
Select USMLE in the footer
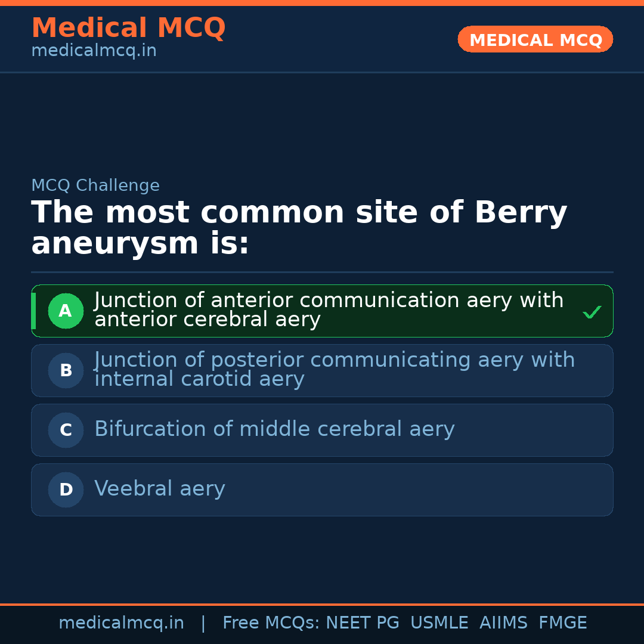[439, 623]
